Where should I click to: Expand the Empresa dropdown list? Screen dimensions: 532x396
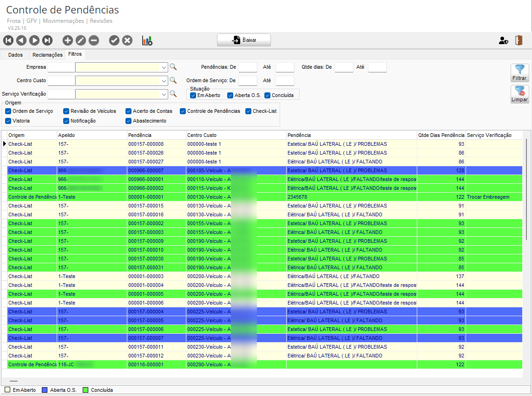[164, 68]
